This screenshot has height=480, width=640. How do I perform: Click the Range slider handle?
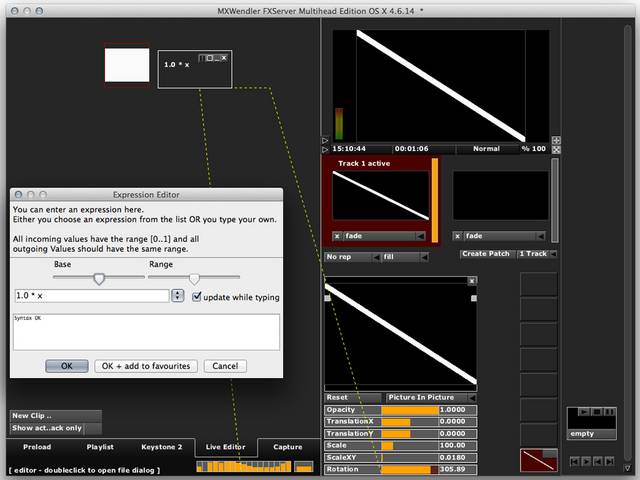tap(194, 279)
